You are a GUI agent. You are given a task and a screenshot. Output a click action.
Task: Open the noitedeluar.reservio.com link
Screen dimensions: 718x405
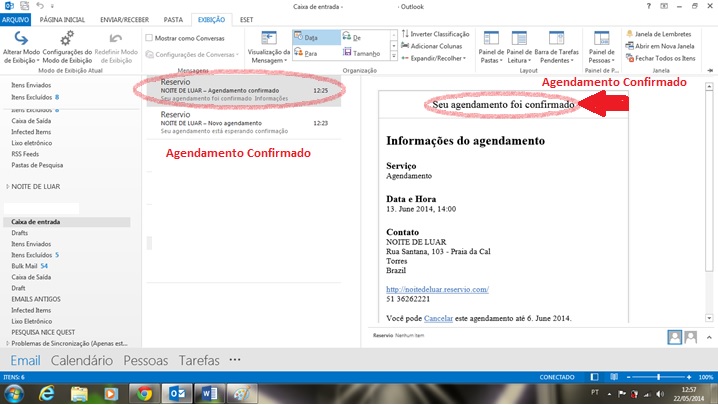pos(437,289)
